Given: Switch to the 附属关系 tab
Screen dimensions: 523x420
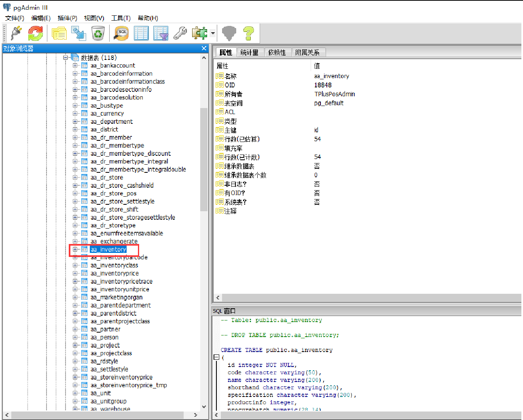Looking at the screenshot, I should coord(307,52).
